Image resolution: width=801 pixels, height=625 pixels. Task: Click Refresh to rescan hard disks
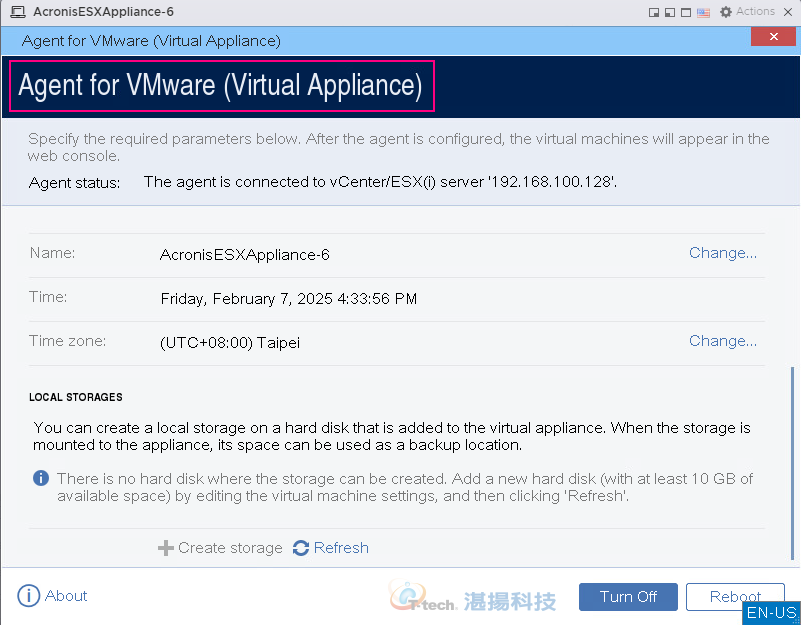pyautogui.click(x=331, y=548)
